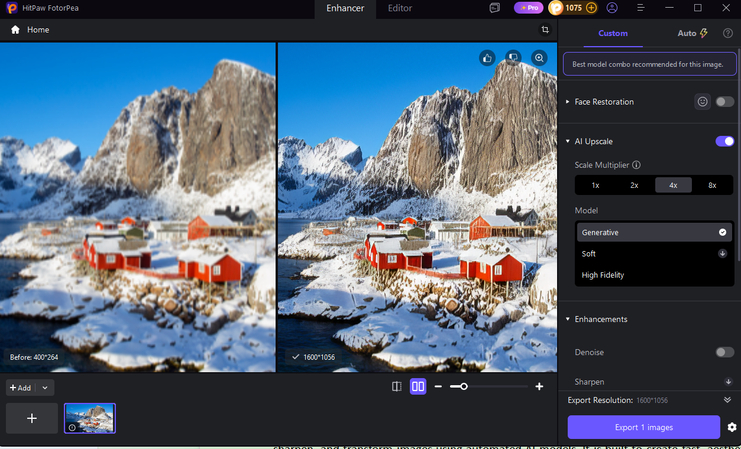This screenshot has width=741, height=449.
Task: Zoom in with plus icon
Action: [539, 387]
